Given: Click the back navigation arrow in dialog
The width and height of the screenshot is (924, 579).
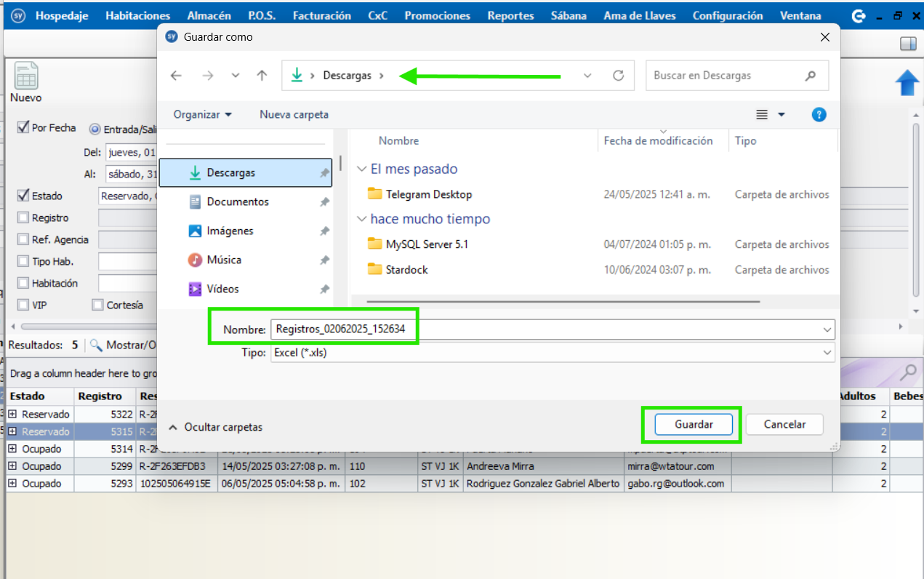Looking at the screenshot, I should pyautogui.click(x=176, y=76).
